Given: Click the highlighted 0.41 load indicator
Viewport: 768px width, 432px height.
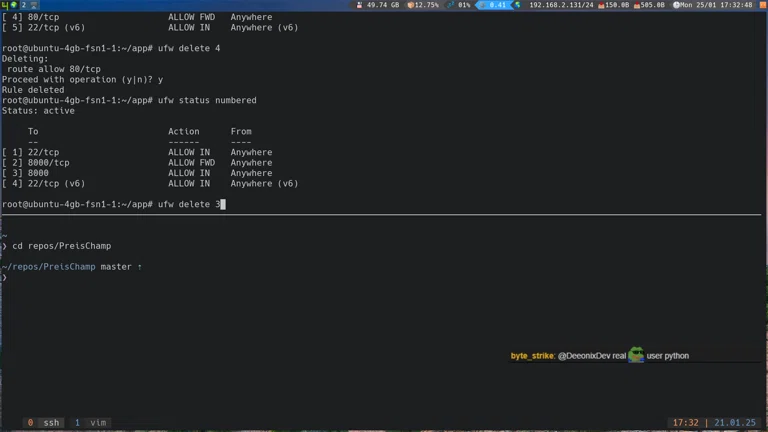Looking at the screenshot, I should coord(495,5).
